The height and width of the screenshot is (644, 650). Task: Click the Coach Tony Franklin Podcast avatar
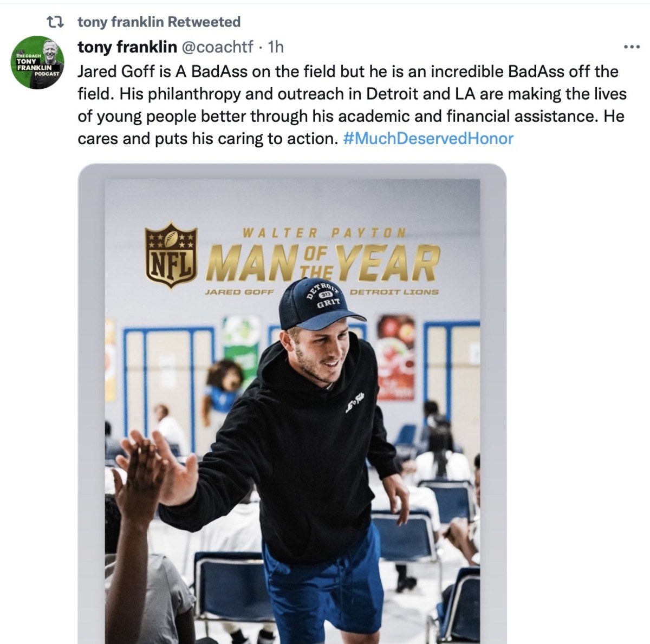[37, 63]
